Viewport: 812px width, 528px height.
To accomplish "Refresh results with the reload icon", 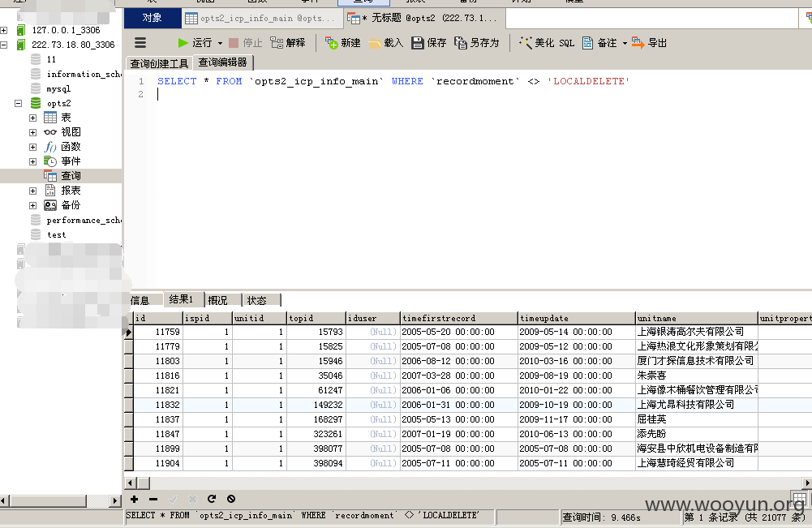I will (x=212, y=499).
